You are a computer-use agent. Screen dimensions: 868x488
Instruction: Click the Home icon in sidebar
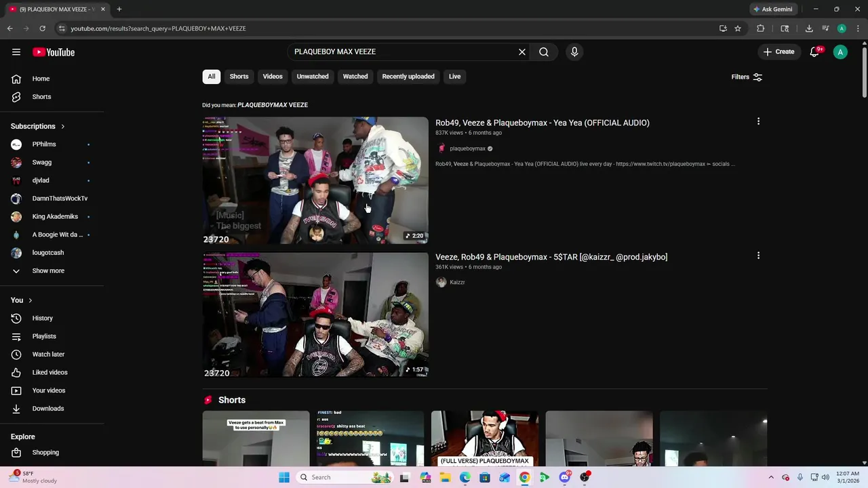click(x=16, y=79)
